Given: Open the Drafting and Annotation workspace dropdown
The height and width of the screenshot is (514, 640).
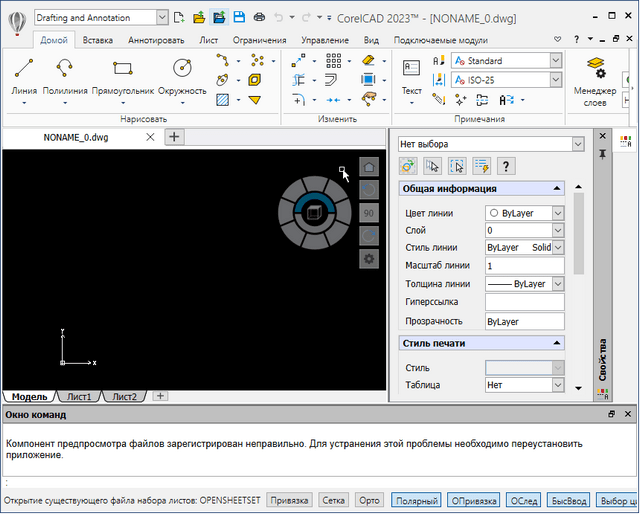Looking at the screenshot, I should (163, 17).
